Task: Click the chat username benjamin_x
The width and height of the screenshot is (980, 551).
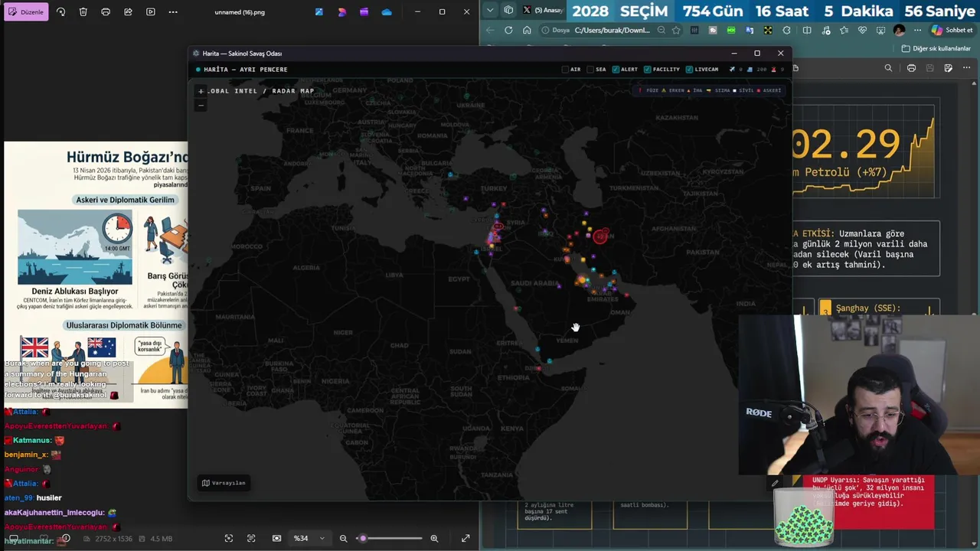Action: point(25,455)
